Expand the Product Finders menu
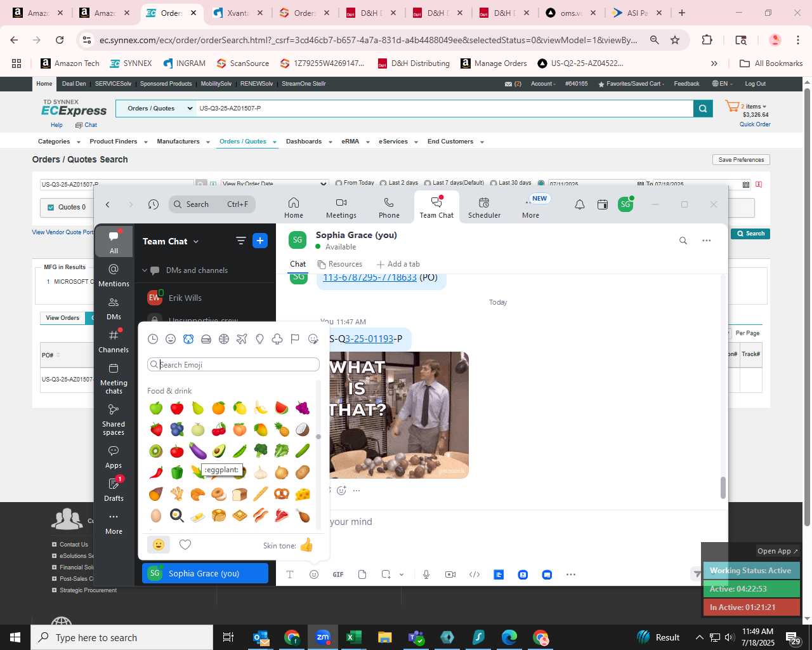 pos(118,142)
